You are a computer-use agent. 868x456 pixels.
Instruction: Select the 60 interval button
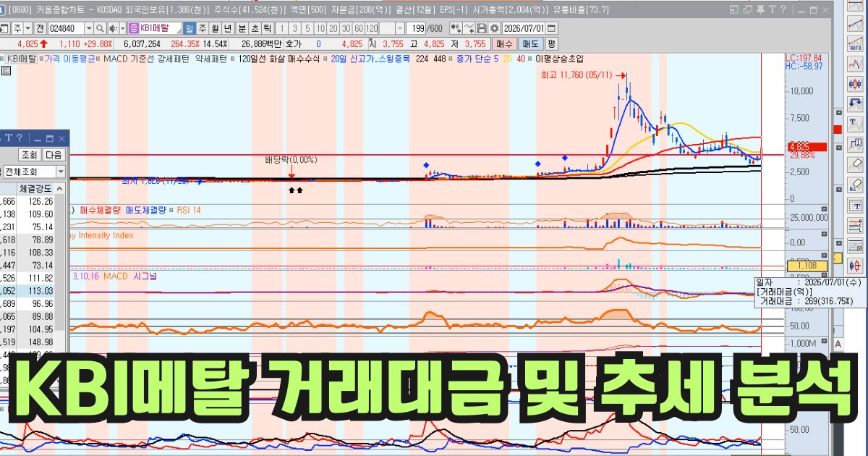[358, 28]
